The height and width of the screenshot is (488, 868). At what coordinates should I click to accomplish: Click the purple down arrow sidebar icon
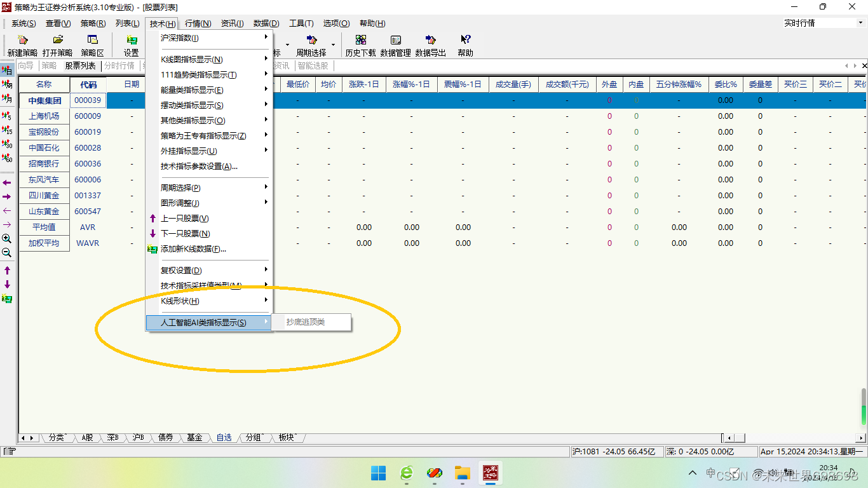tap(7, 285)
